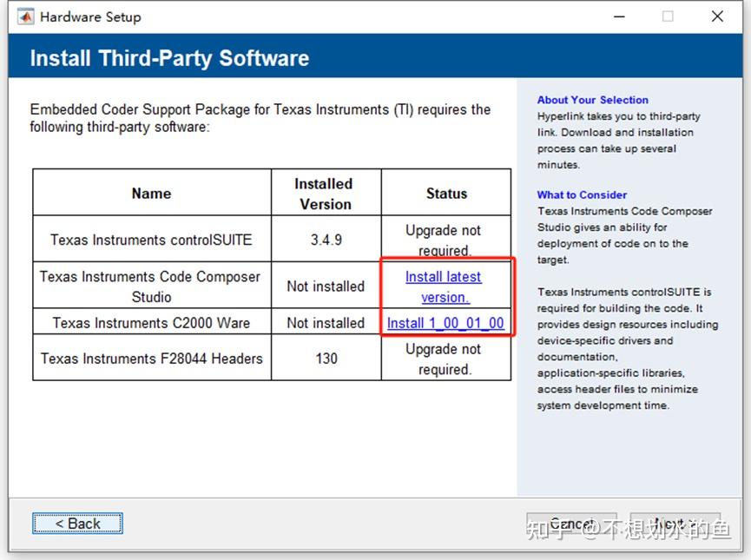
Task: Click the MATLAB icon in title bar
Action: click(x=25, y=16)
